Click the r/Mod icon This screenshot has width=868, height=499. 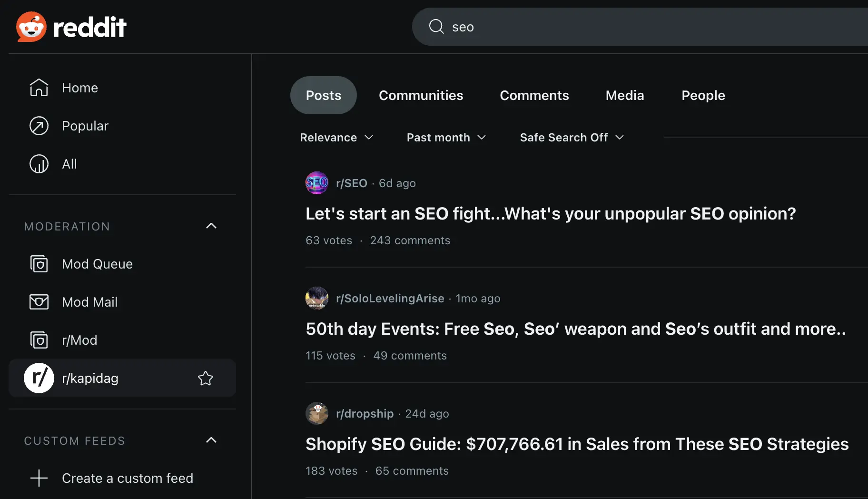pyautogui.click(x=39, y=340)
